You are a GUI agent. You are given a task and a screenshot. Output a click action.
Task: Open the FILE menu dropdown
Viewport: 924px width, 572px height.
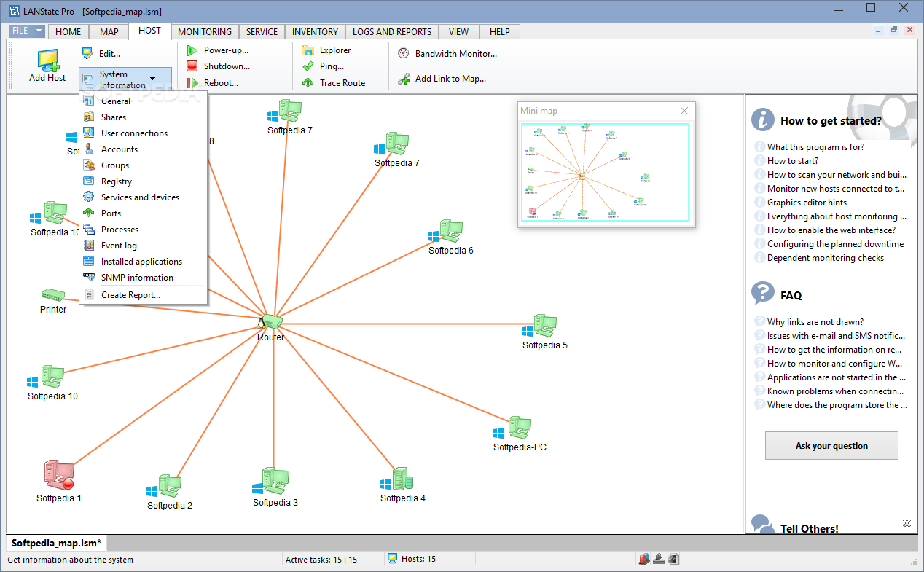click(x=28, y=31)
